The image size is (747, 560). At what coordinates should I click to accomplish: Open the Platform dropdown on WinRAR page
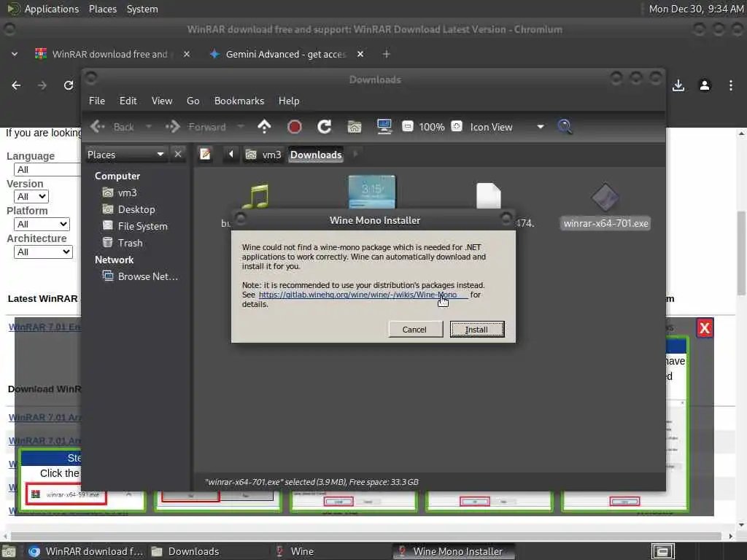pos(42,225)
